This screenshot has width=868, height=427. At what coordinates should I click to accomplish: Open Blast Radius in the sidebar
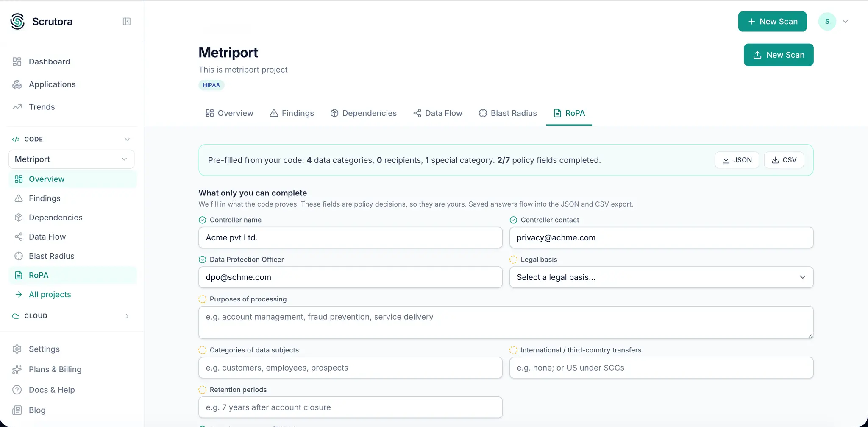point(72,256)
